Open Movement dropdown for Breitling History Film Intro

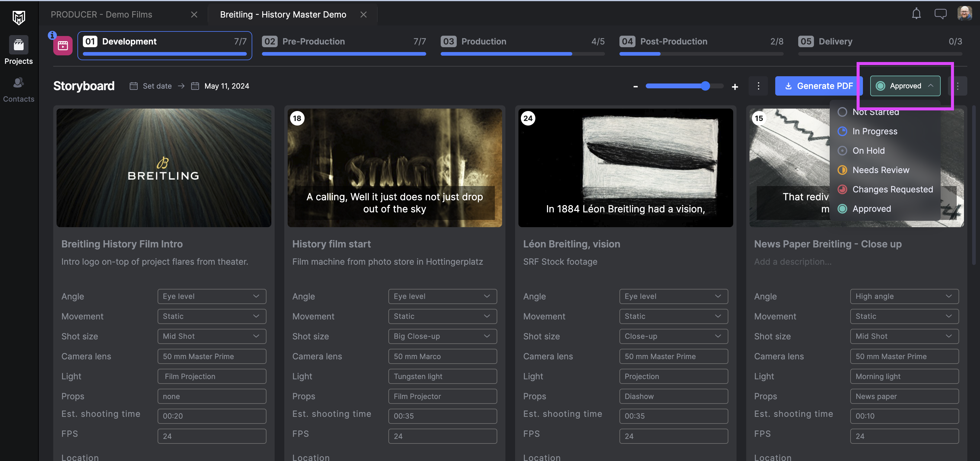pos(212,316)
